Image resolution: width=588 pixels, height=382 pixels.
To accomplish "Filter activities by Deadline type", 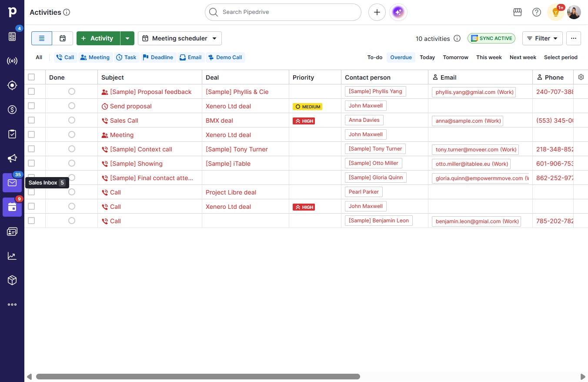I will click(x=158, y=57).
